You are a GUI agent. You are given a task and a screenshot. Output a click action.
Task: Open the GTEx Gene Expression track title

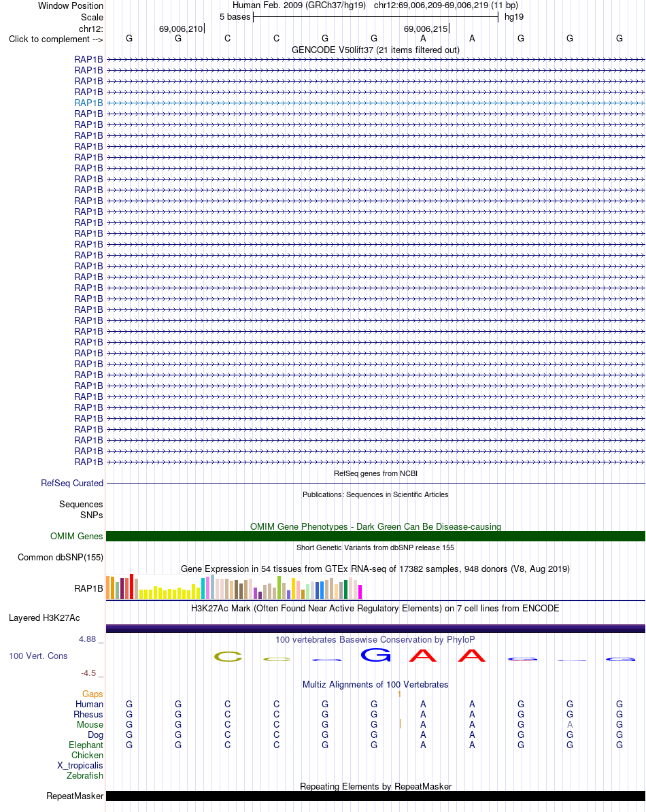point(375,569)
